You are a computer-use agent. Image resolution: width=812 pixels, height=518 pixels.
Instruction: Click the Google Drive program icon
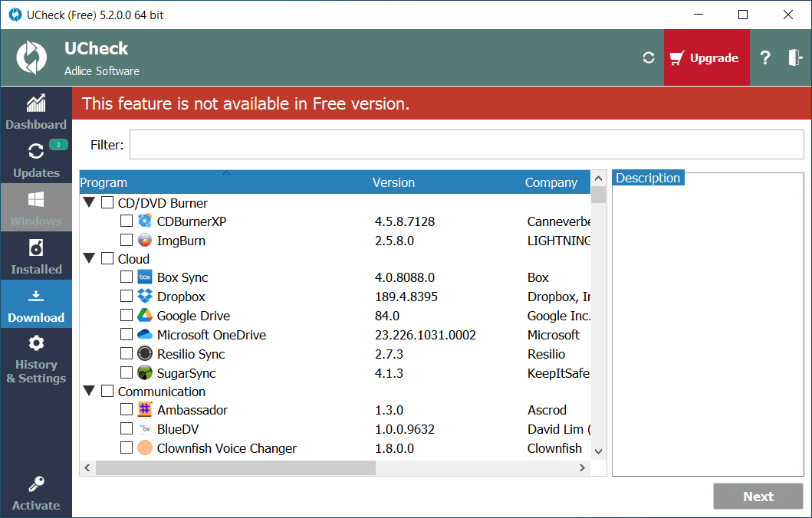(145, 316)
